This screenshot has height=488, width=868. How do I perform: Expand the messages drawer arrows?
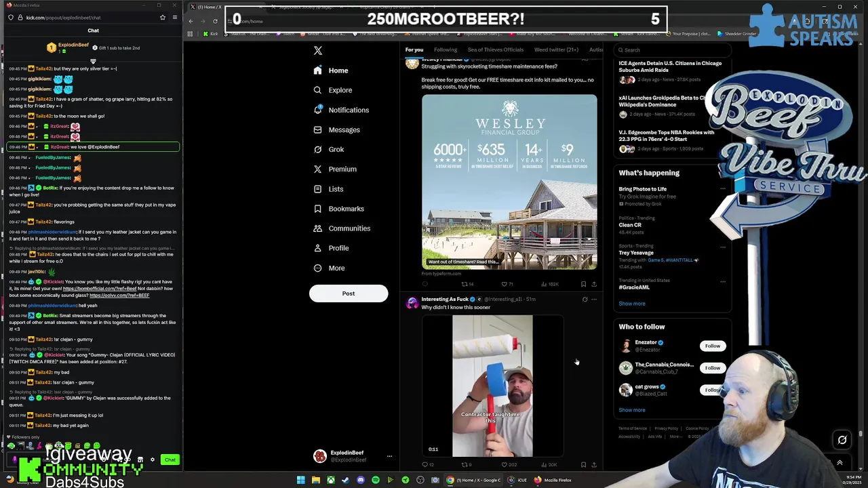(840, 463)
